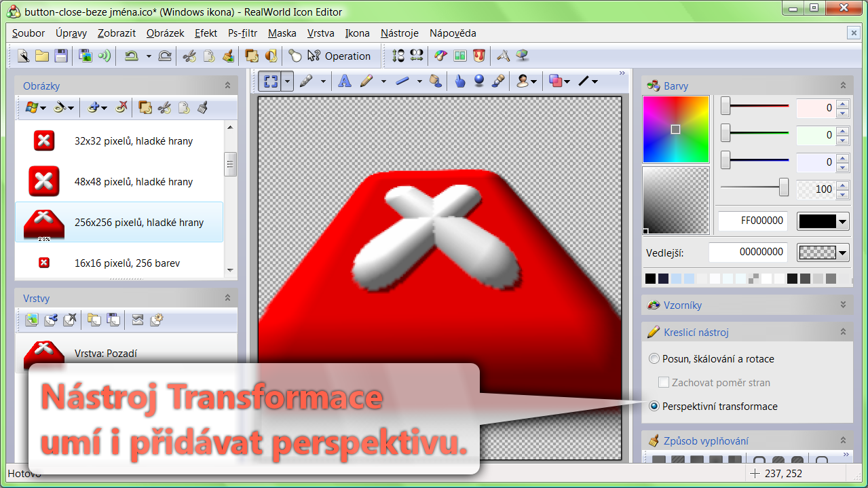Choose Perspektivní transformace radio option
This screenshot has height=488, width=868.
(654, 407)
